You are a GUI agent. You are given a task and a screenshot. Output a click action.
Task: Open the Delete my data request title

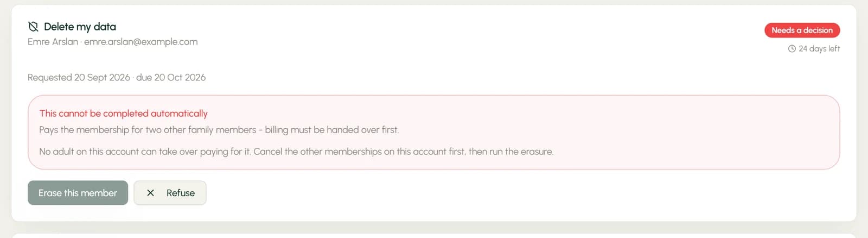pyautogui.click(x=80, y=27)
